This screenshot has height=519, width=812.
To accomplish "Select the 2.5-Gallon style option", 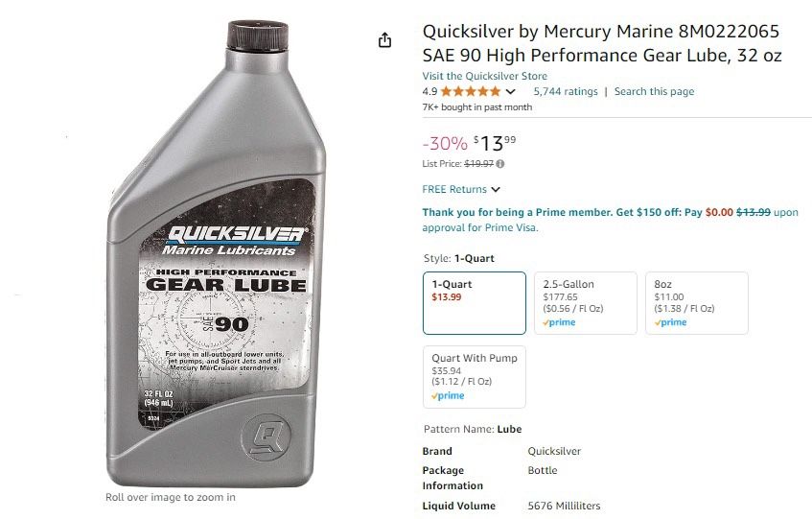I will pos(586,303).
